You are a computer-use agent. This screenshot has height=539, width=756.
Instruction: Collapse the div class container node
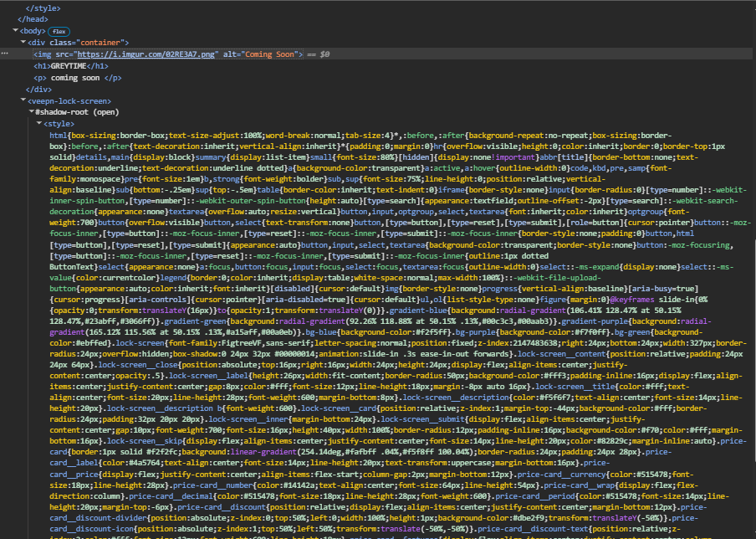click(23, 42)
